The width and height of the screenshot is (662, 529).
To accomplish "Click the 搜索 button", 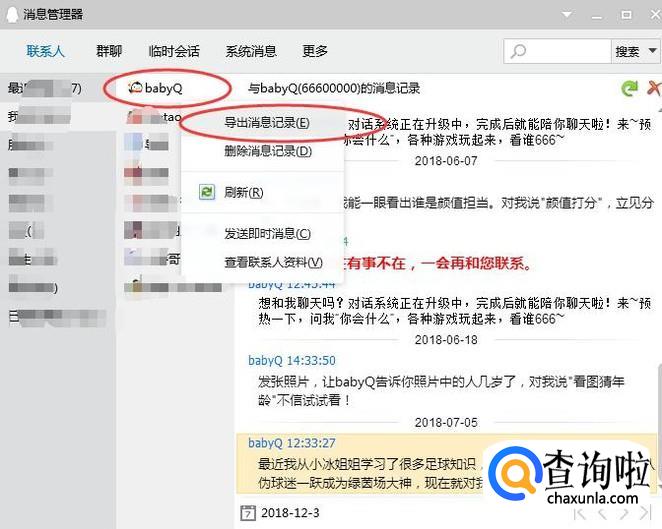I will (x=627, y=52).
